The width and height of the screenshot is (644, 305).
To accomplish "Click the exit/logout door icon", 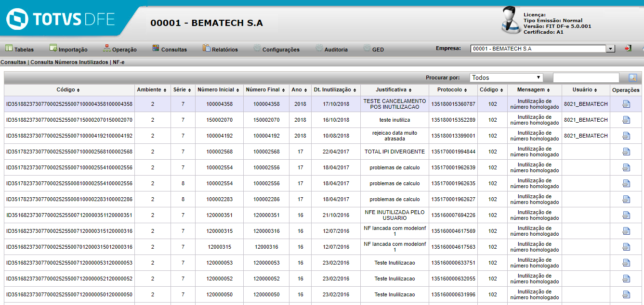I will (x=628, y=49).
